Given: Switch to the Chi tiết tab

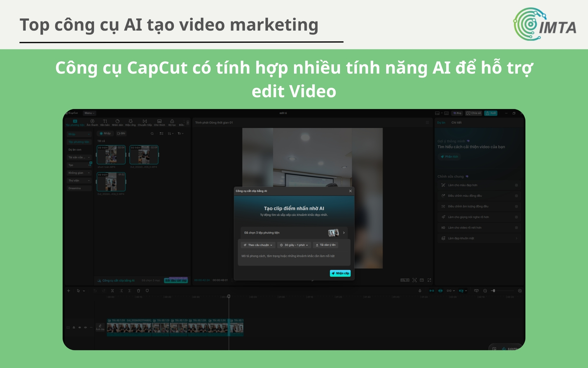Looking at the screenshot, I should pos(456,123).
